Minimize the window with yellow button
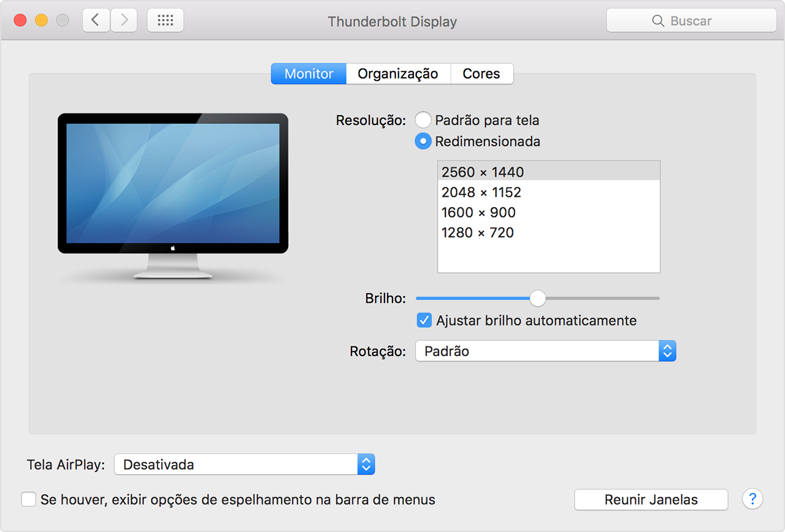Screen dimensions: 785x532 (x=41, y=20)
